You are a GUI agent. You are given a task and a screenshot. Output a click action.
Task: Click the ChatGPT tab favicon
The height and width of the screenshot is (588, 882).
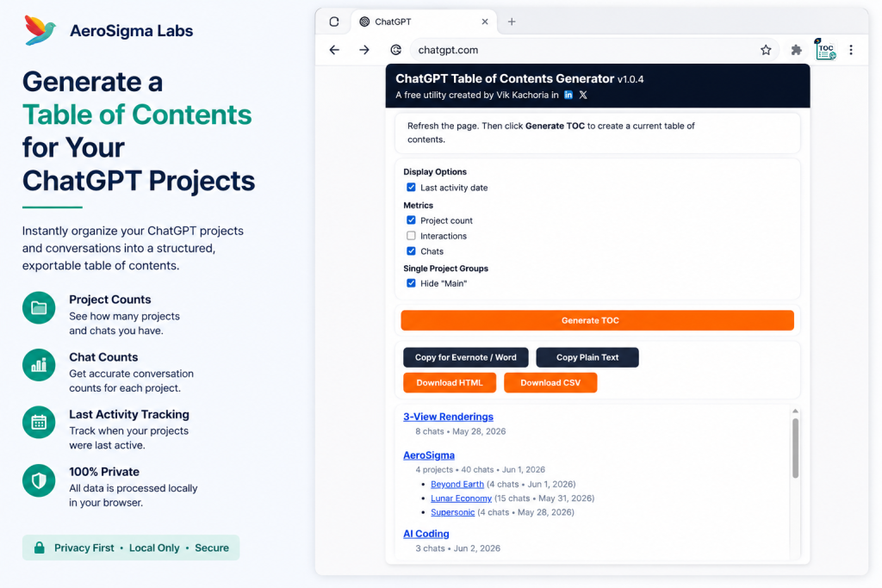point(364,22)
